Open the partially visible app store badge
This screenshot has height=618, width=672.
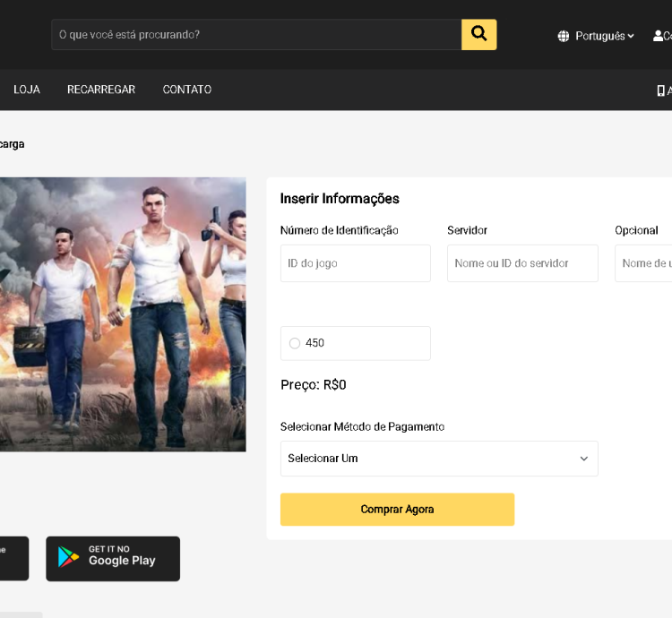[13, 558]
